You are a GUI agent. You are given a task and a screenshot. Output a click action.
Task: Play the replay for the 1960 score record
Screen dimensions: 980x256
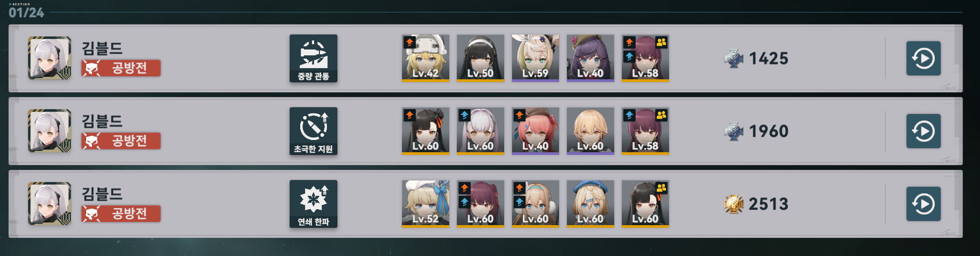[x=923, y=131]
